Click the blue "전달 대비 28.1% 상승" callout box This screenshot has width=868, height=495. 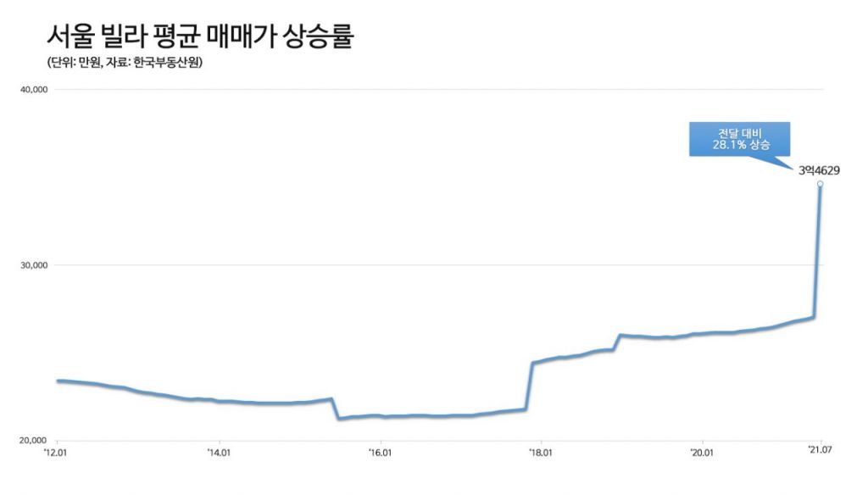click(741, 140)
